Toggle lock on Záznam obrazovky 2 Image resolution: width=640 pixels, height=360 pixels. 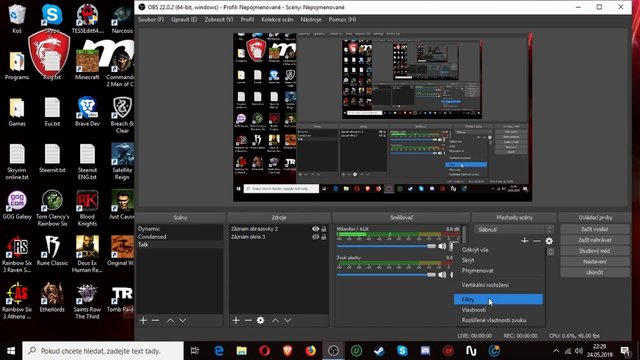coord(324,229)
